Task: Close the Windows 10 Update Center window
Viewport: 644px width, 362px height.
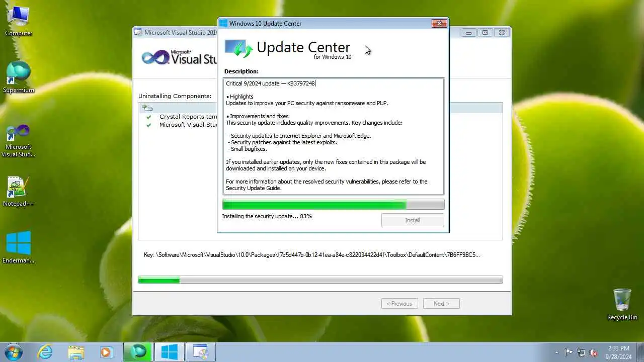Action: (x=439, y=23)
